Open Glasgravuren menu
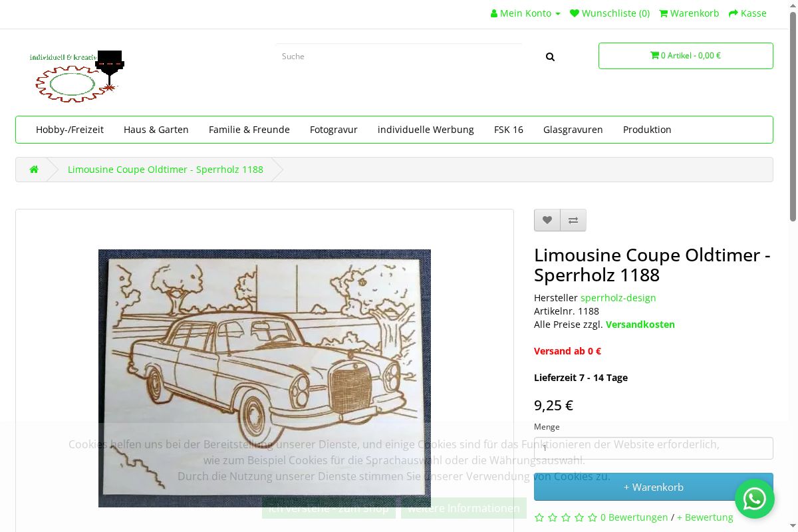This screenshot has width=798, height=532. (573, 130)
